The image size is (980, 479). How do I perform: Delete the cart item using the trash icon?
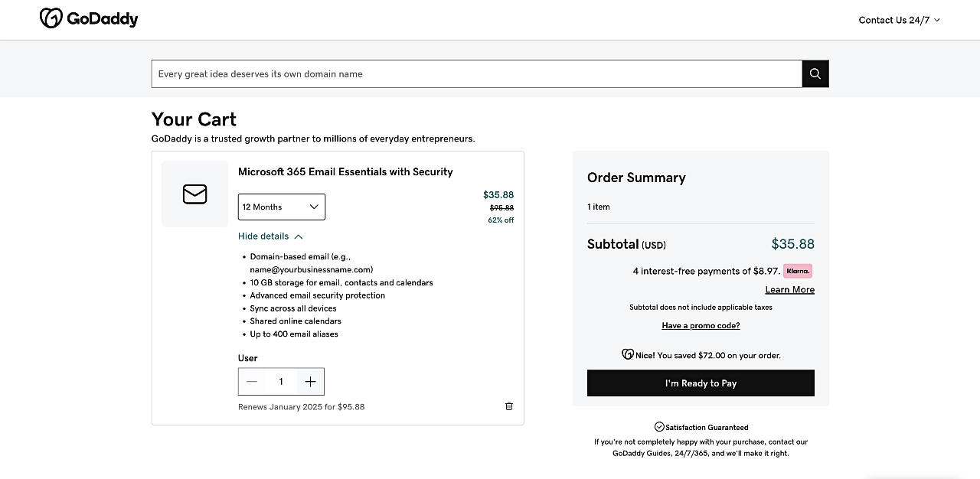coord(508,406)
